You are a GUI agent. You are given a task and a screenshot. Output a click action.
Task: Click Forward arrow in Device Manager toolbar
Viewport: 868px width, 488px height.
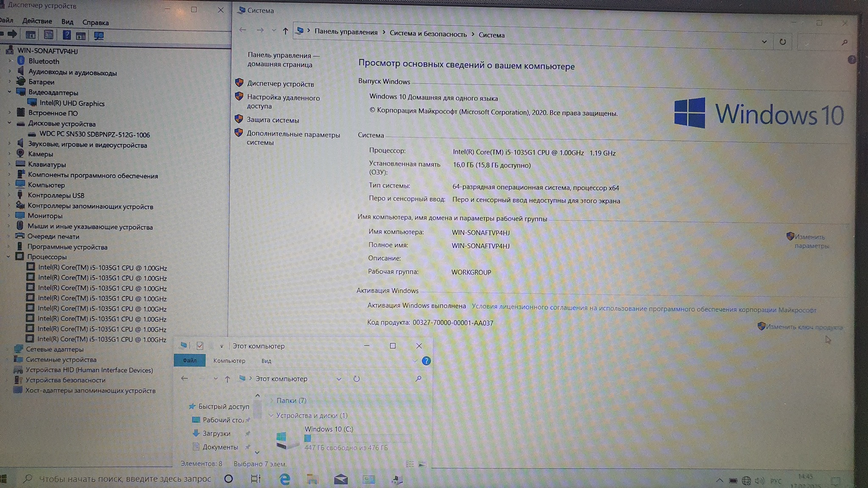pyautogui.click(x=12, y=34)
